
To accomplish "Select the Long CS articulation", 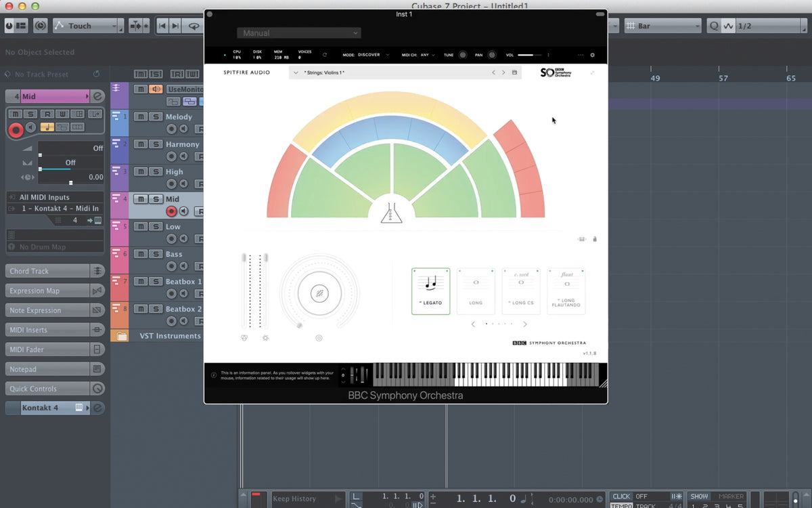I will (x=521, y=291).
